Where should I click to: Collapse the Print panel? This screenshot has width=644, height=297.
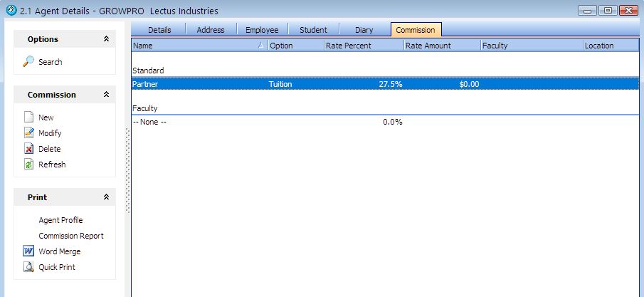[x=106, y=197]
